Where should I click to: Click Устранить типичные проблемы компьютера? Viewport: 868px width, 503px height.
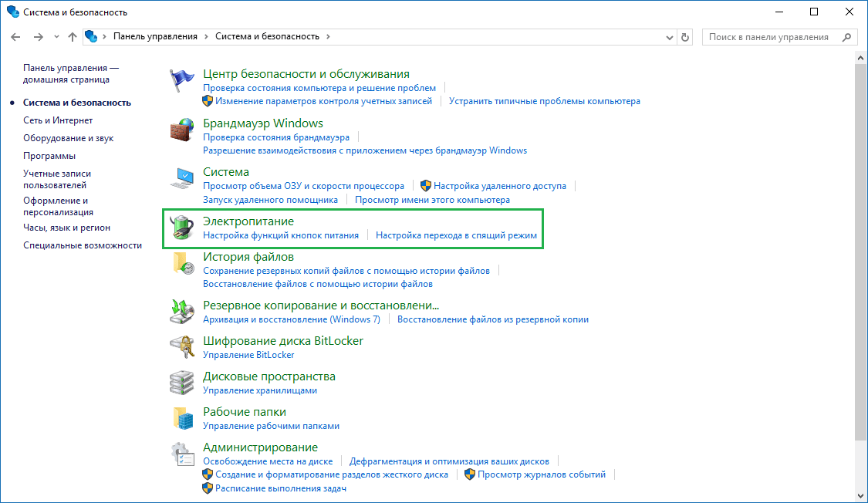click(544, 101)
